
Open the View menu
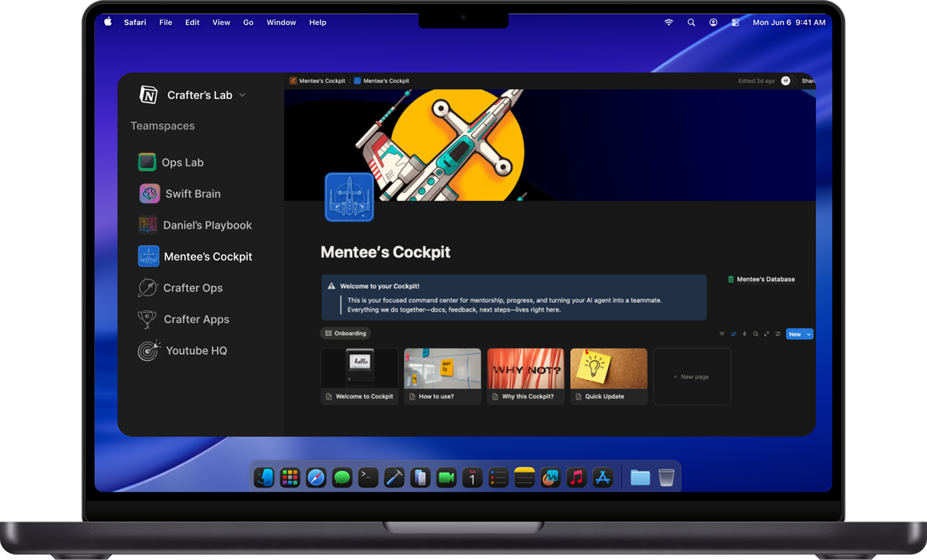pos(221,22)
